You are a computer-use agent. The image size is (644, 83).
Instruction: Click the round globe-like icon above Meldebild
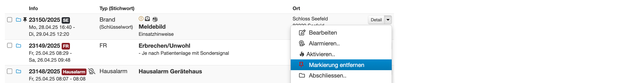[155, 19]
